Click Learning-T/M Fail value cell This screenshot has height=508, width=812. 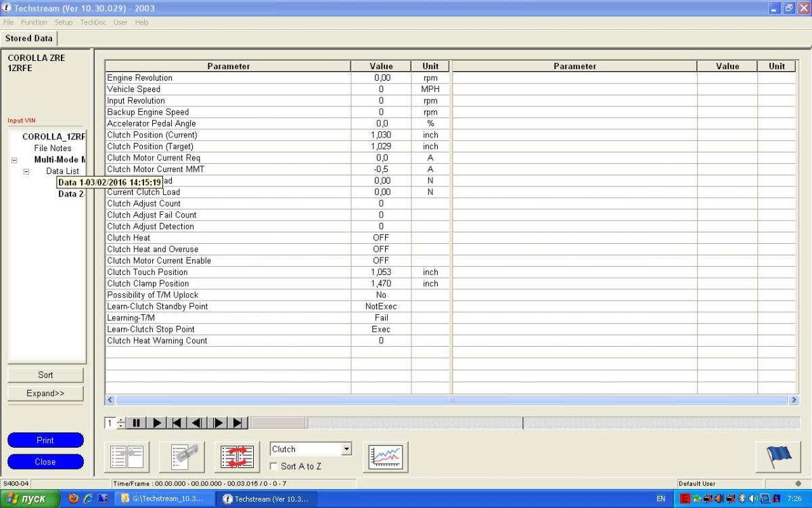[x=381, y=318]
